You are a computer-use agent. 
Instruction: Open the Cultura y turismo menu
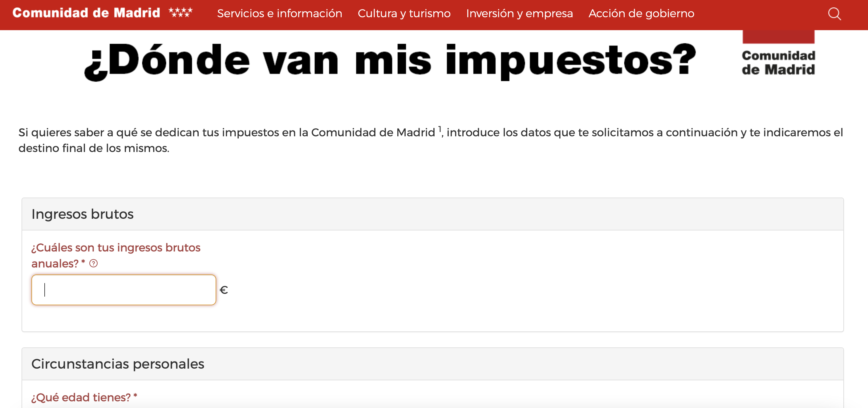[x=404, y=14]
